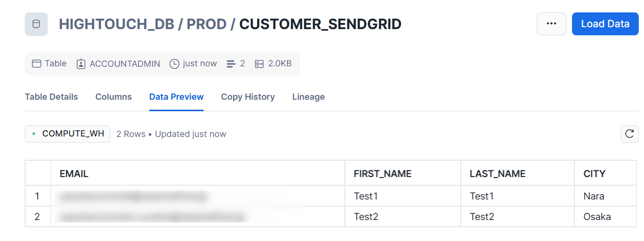Click the database icon beside HIGHTOUCH_DB
The image size is (644, 241).
(36, 24)
